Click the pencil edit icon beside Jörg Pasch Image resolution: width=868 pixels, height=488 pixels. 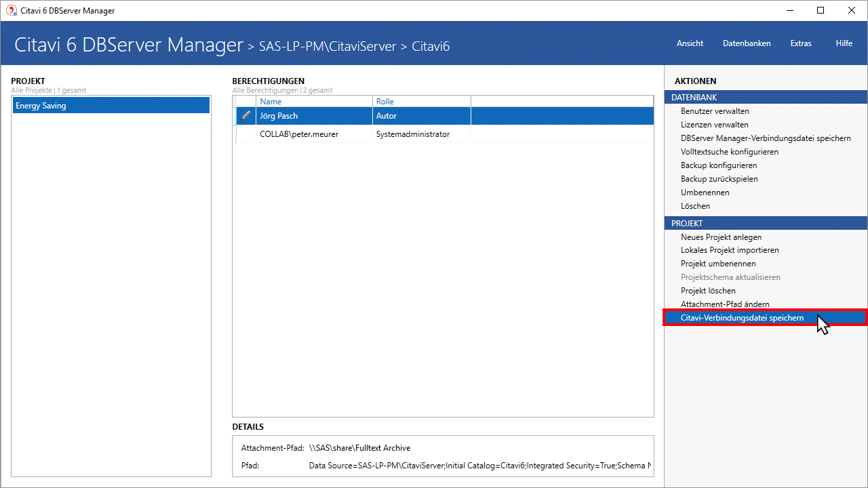click(x=246, y=116)
